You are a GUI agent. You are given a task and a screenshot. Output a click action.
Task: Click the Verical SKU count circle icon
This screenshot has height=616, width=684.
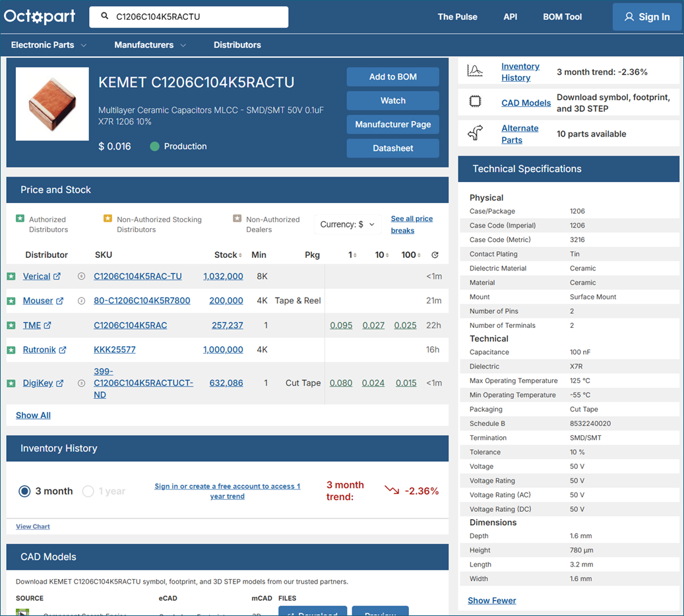[81, 276]
